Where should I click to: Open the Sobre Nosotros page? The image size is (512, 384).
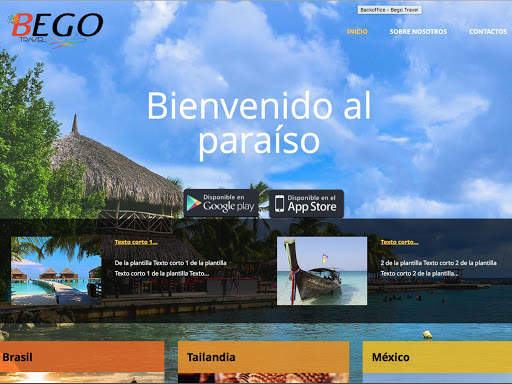[418, 32]
